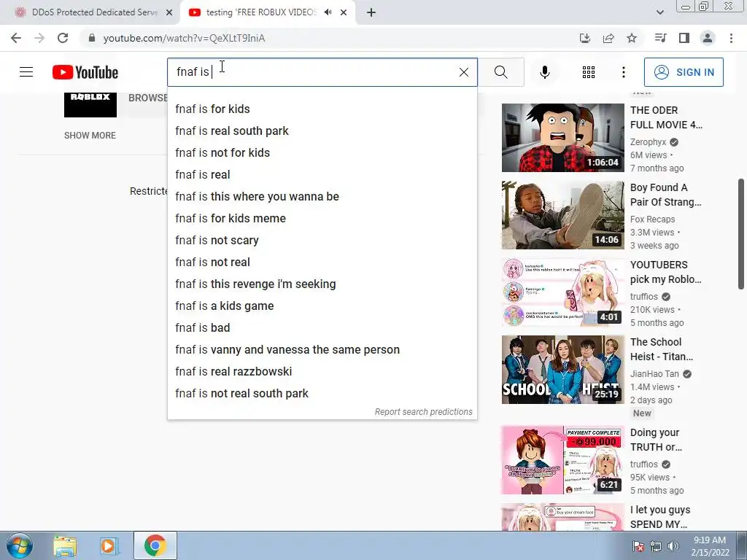Viewport: 747px width, 560px height.
Task: Open THE ODER FULL MOVIE thumbnail
Action: coord(562,138)
